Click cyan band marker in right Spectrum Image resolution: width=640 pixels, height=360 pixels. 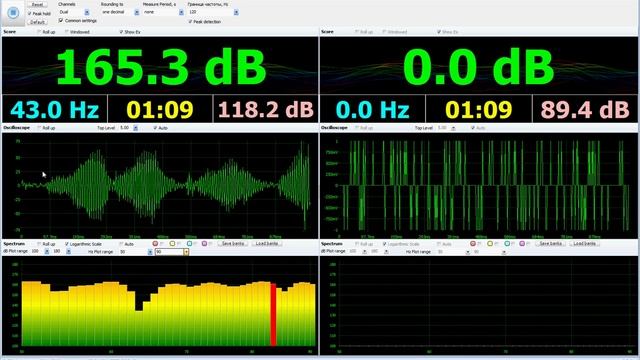point(507,244)
